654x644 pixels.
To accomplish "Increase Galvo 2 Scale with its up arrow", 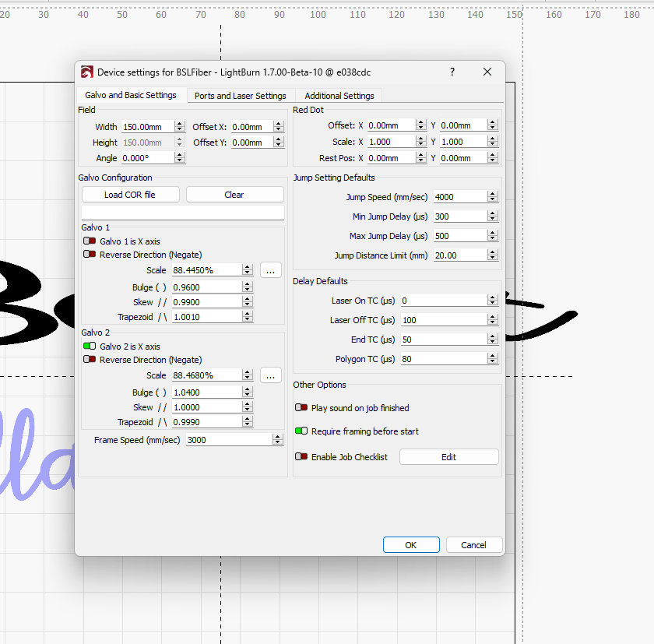I will click(248, 372).
